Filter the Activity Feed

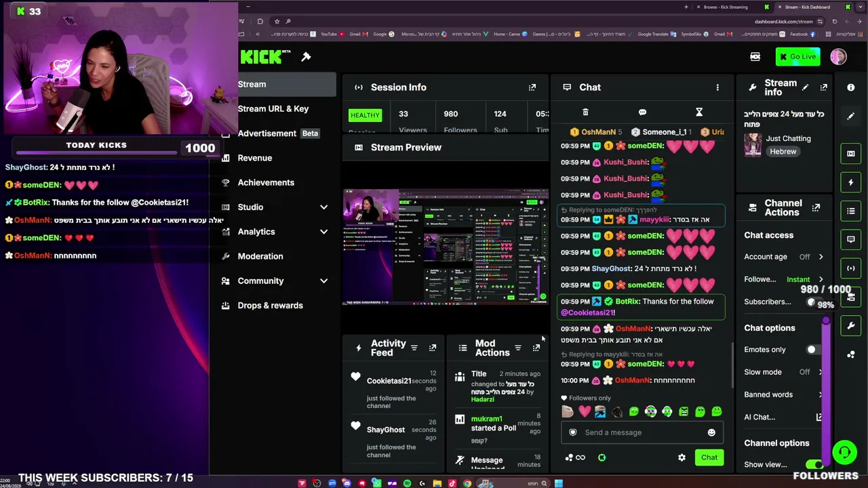point(414,348)
